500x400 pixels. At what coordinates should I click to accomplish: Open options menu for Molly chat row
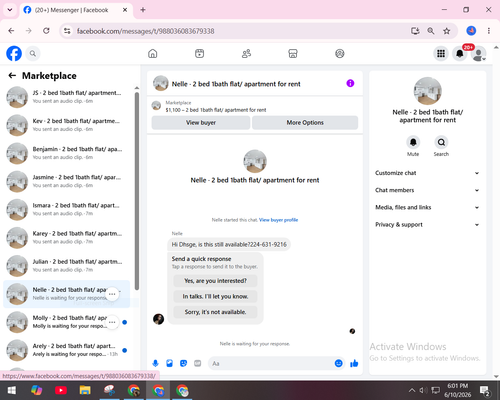tap(112, 322)
